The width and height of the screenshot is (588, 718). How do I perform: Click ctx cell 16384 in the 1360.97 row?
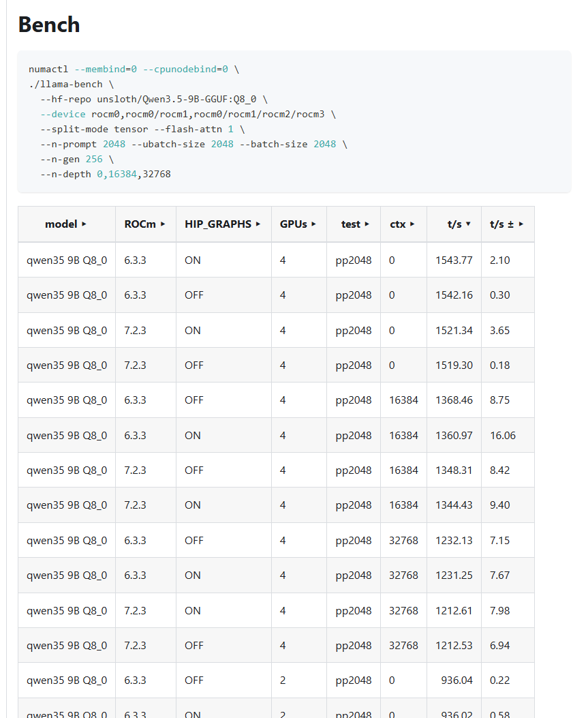(x=403, y=435)
